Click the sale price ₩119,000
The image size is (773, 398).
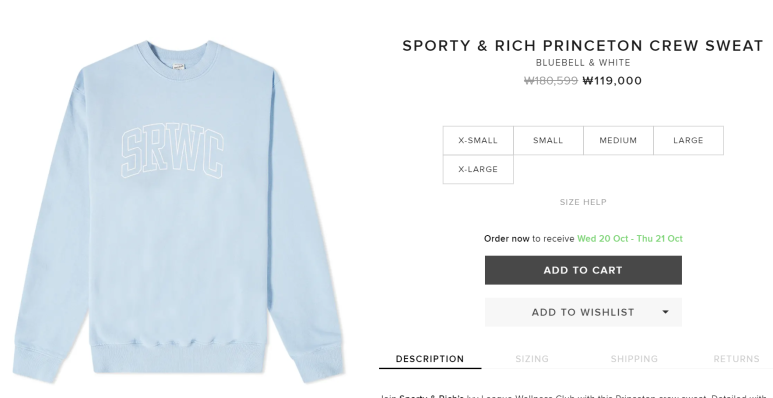[612, 81]
